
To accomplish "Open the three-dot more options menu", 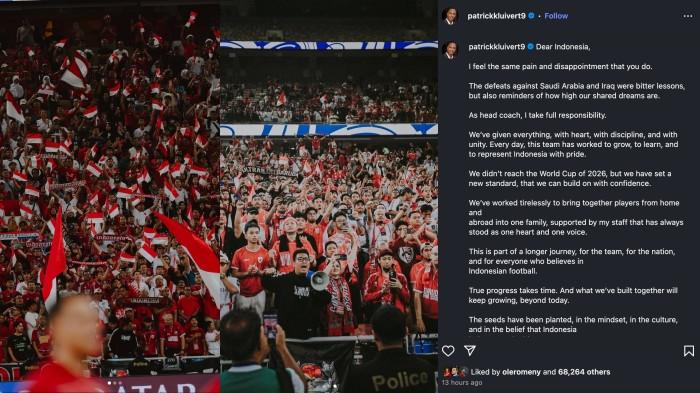I will coord(688,16).
